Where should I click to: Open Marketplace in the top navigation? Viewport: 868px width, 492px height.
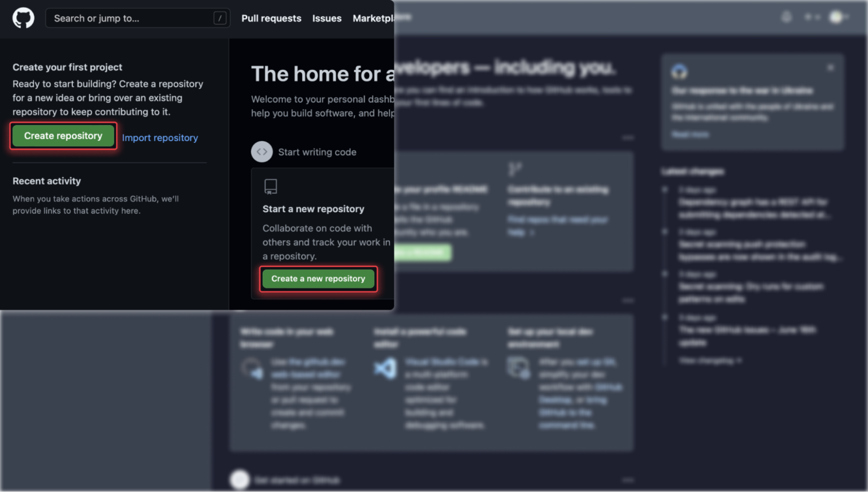tap(381, 18)
